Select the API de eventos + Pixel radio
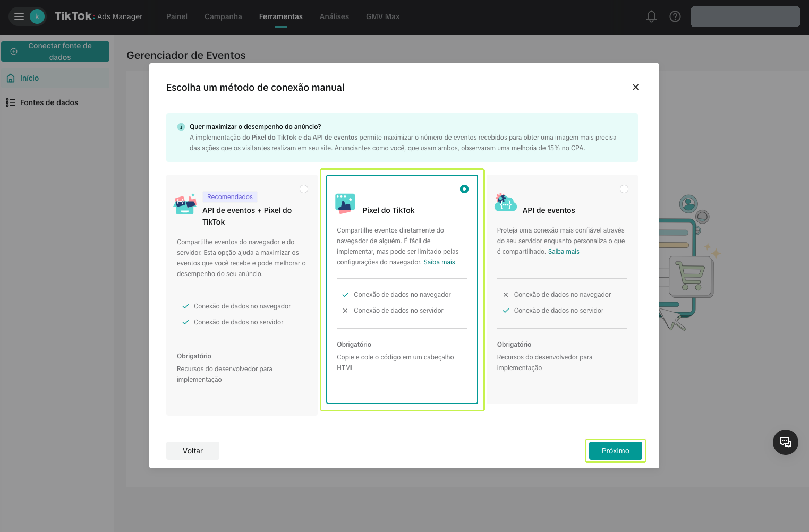 (x=304, y=189)
